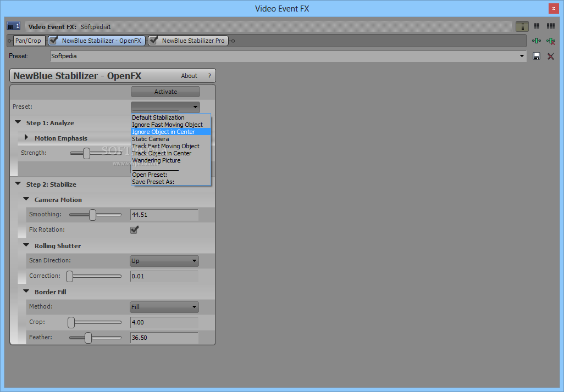Collapse the Step 2: Stabilize section
Image resolution: width=564 pixels, height=392 pixels.
click(x=18, y=184)
